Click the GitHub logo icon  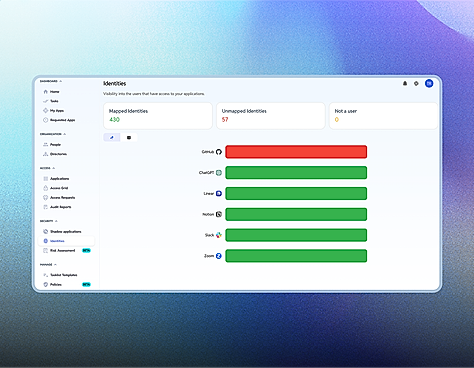coord(219,152)
